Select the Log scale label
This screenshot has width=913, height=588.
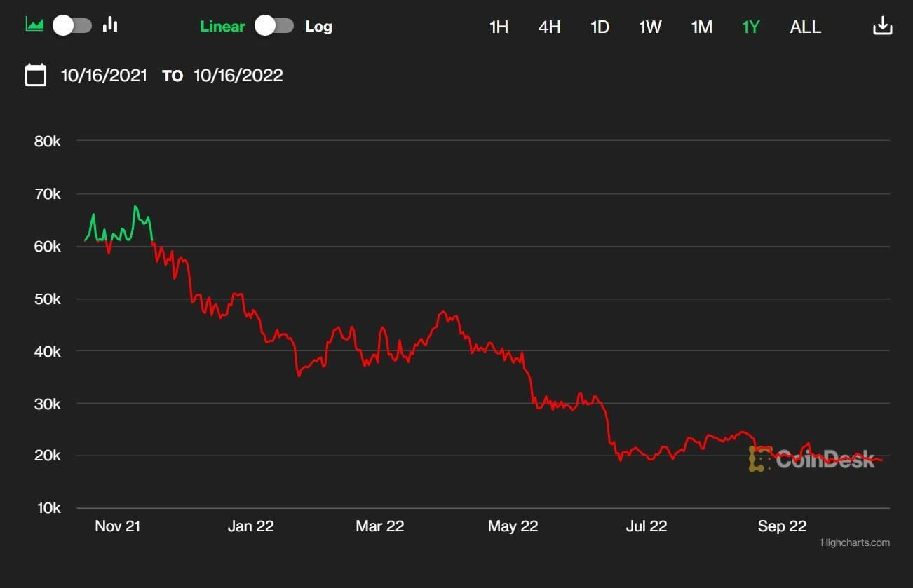(318, 27)
